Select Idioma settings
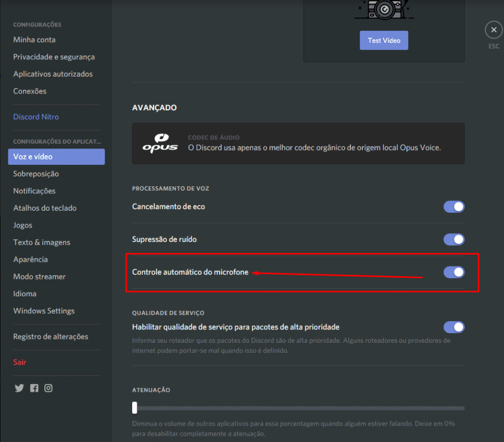The image size is (504, 442). coord(25,294)
